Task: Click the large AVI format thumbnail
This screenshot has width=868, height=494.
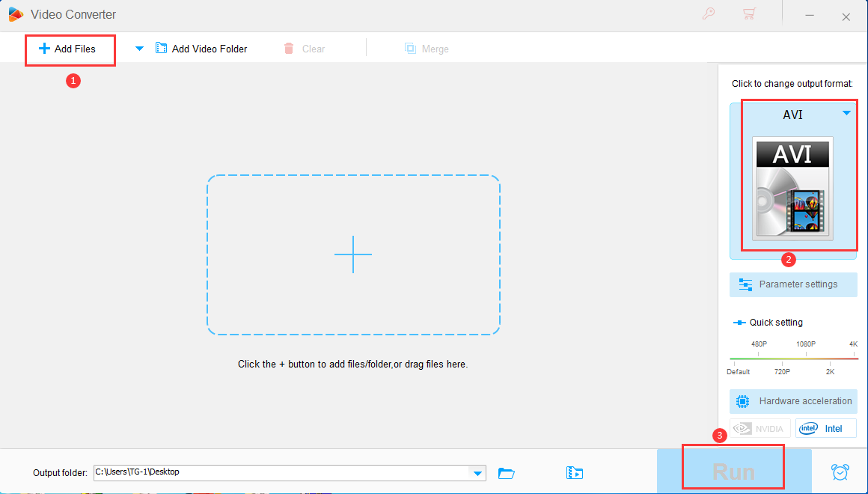Action: click(792, 189)
